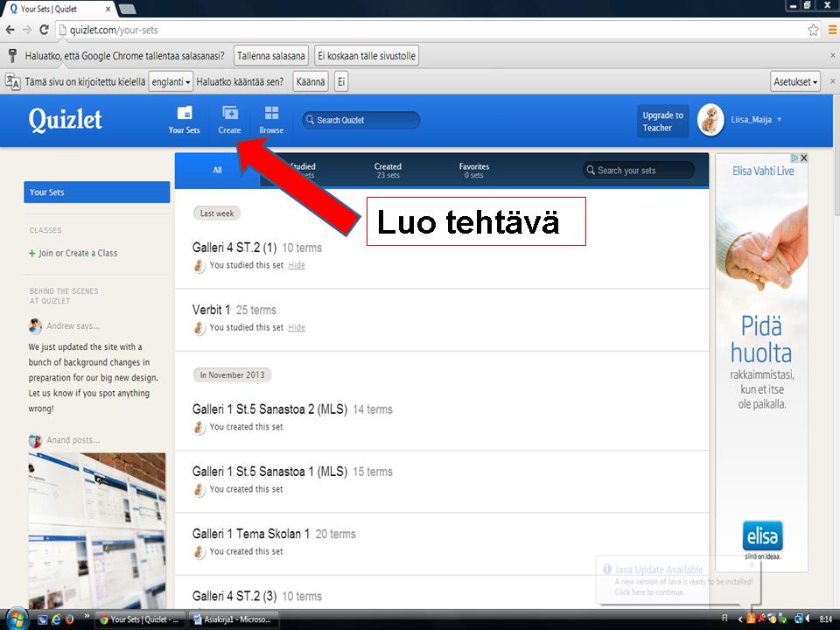Switch to the Favorites tab
The image size is (840, 630).
point(473,171)
